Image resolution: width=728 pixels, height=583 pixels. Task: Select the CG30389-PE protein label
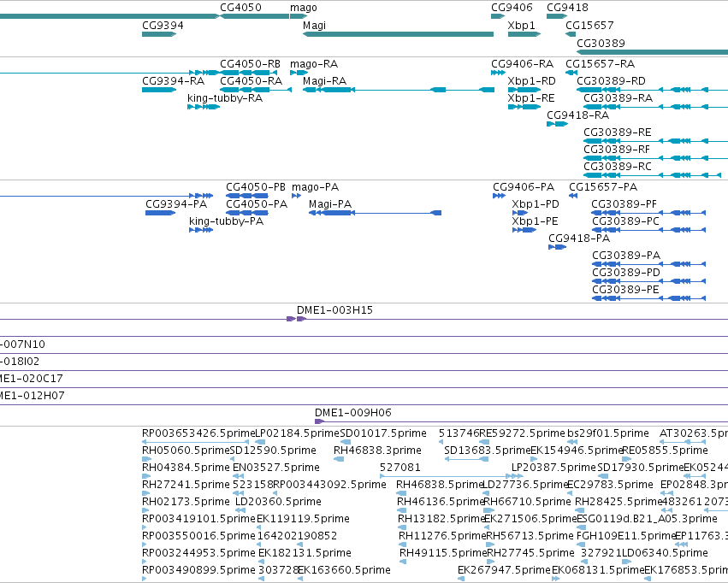tap(625, 290)
